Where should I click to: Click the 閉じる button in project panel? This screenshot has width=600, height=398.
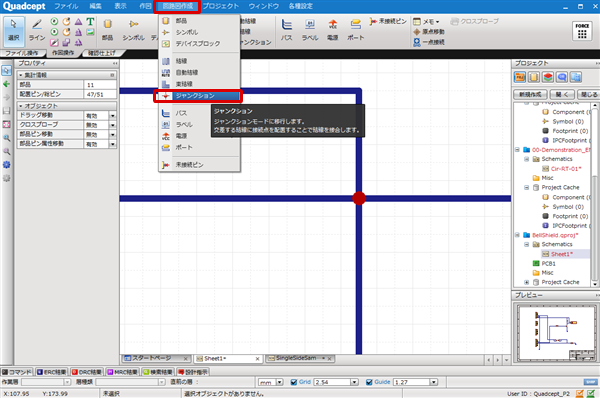[x=589, y=94]
